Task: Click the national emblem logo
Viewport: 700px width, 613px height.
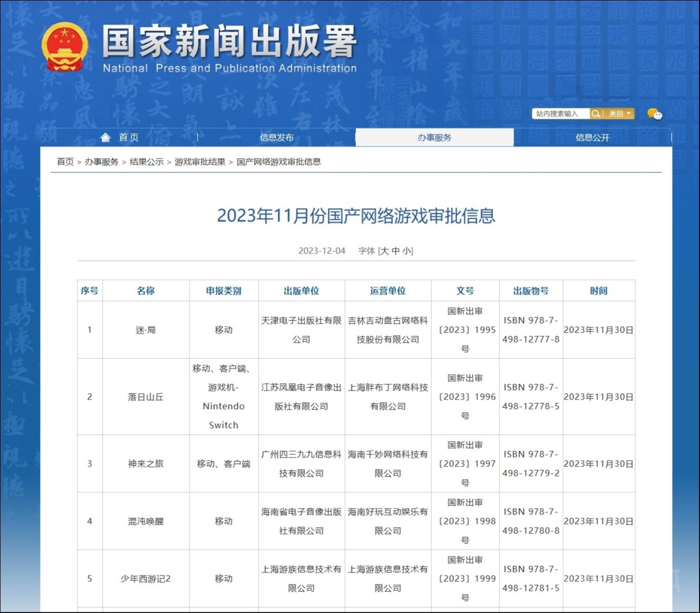Action: click(x=64, y=47)
